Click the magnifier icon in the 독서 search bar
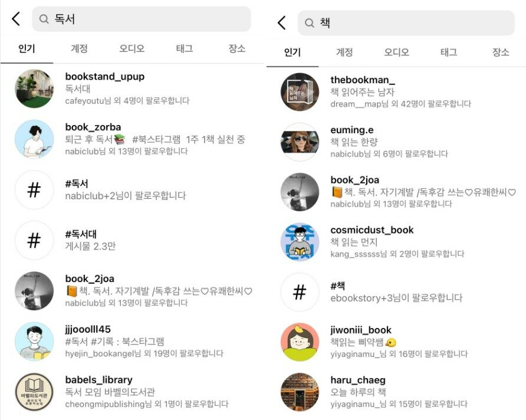The image size is (526, 420). point(44,19)
